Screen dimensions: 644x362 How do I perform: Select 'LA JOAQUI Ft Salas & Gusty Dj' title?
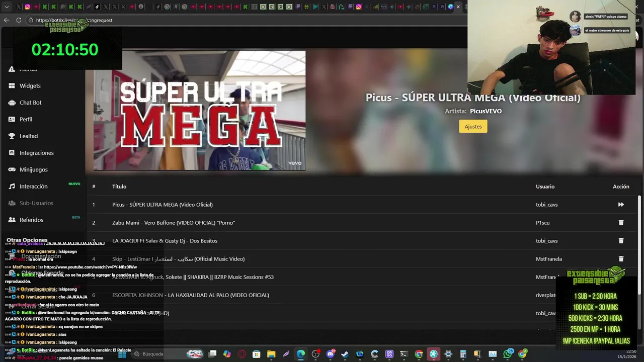tap(165, 241)
